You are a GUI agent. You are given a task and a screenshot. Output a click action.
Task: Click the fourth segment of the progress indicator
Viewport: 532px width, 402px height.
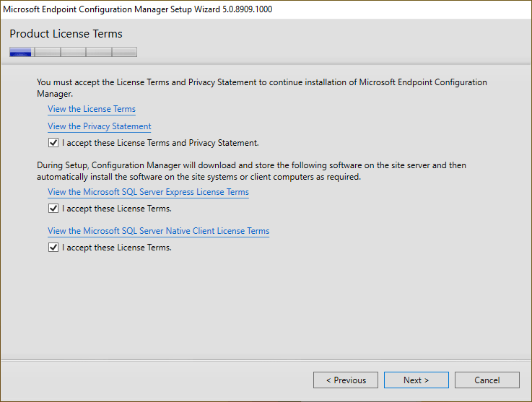[x=99, y=52]
